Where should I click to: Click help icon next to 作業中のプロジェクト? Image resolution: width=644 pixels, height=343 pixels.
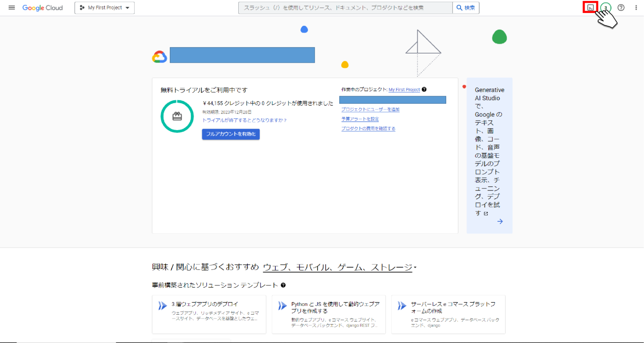424,90
